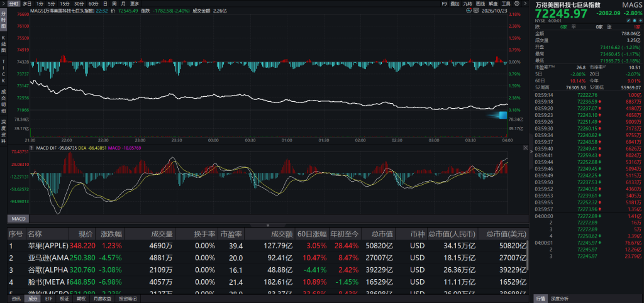Image resolution: width=644 pixels, height=303 pixels.
Task: Select the 脸书(META constituent row name
Action: (48, 282)
